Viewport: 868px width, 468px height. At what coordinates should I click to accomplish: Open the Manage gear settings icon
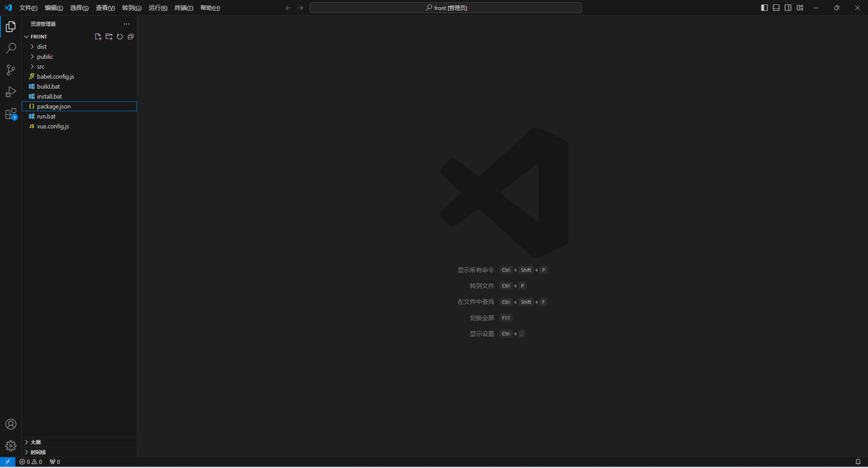11,446
